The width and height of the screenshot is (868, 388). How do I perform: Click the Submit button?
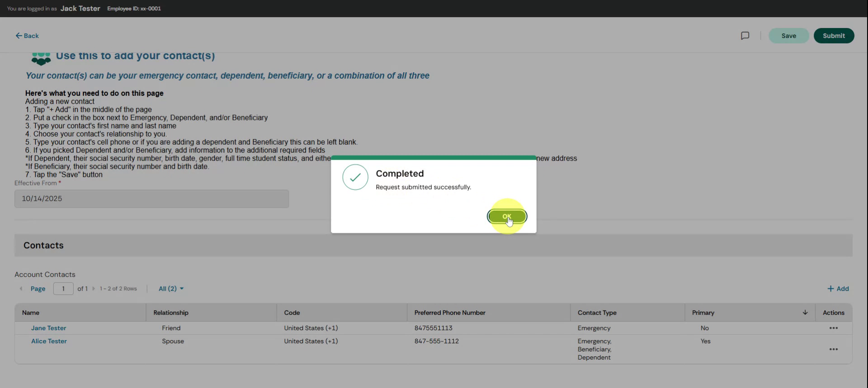tap(834, 36)
